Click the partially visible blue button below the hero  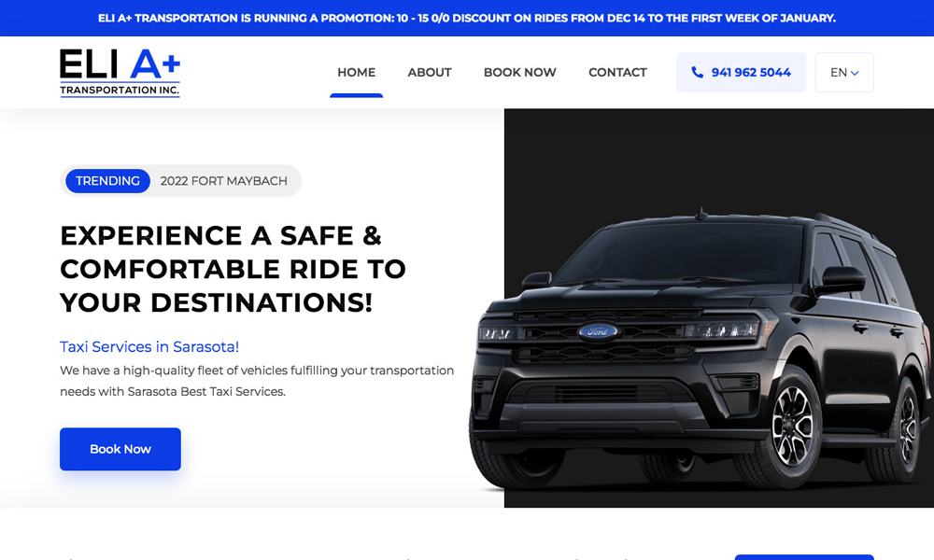[x=804, y=557]
